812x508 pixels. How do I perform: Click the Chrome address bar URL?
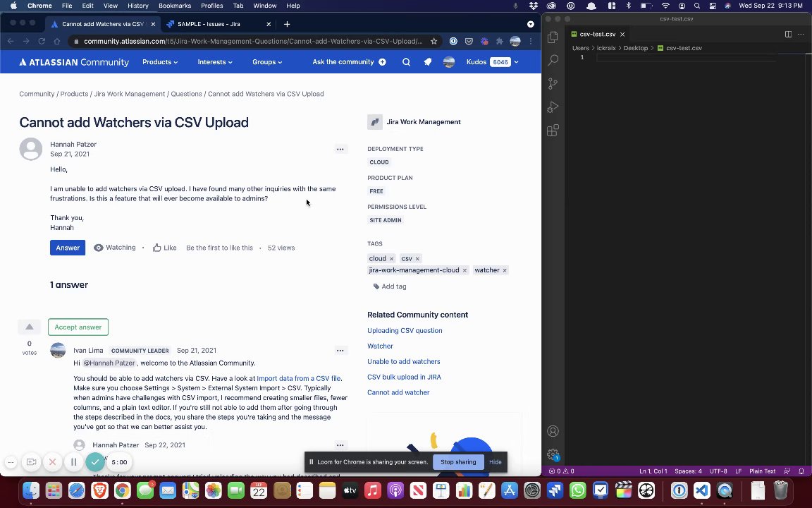pyautogui.click(x=253, y=42)
